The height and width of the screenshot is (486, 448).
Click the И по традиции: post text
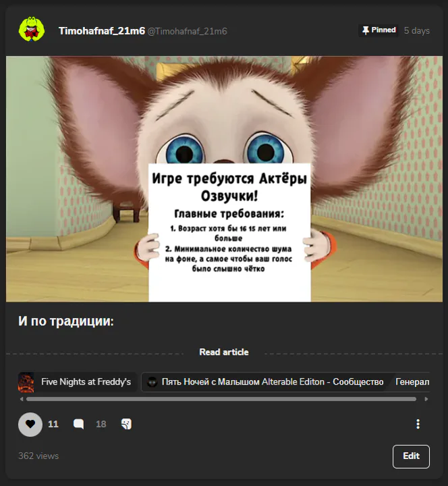66,321
